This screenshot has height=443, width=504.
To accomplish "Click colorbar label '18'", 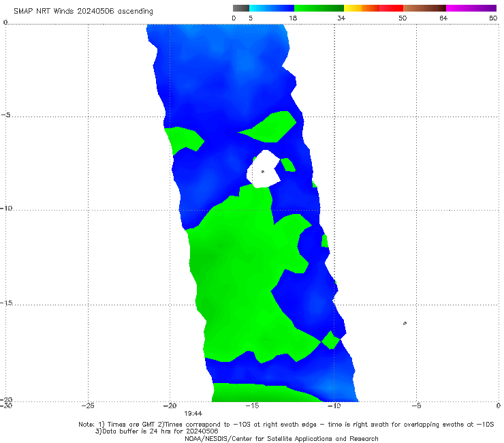I will pyautogui.click(x=293, y=18).
